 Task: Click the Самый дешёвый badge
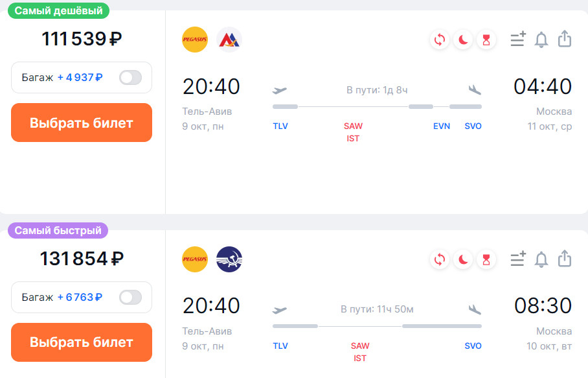tap(58, 10)
